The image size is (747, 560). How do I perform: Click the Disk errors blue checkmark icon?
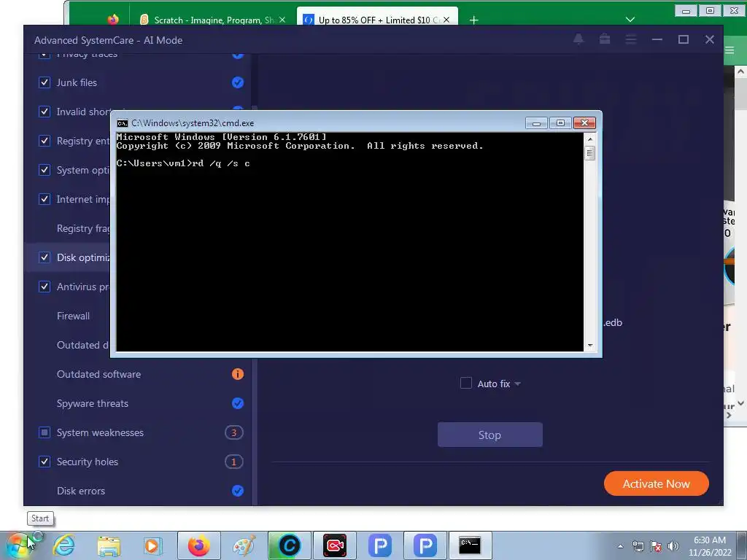(238, 491)
